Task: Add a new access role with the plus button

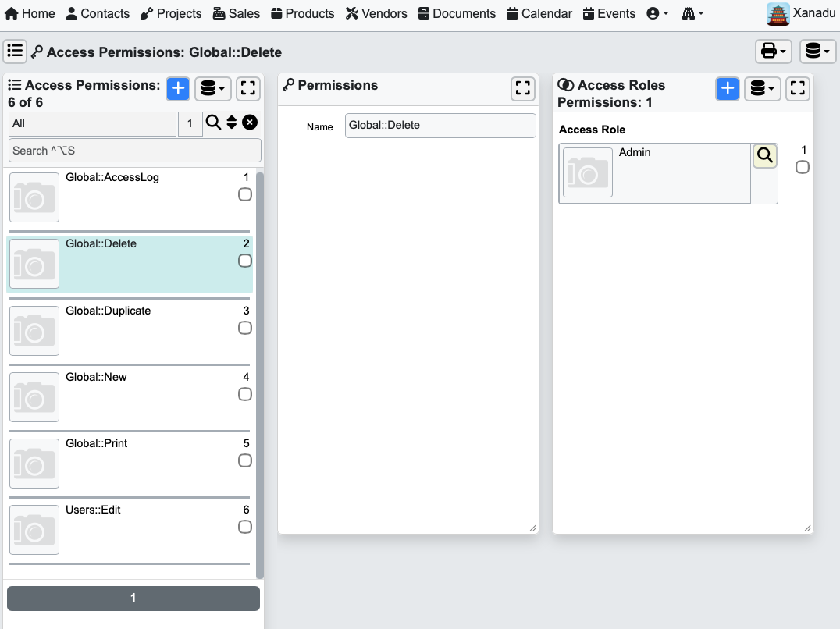Action: point(728,88)
